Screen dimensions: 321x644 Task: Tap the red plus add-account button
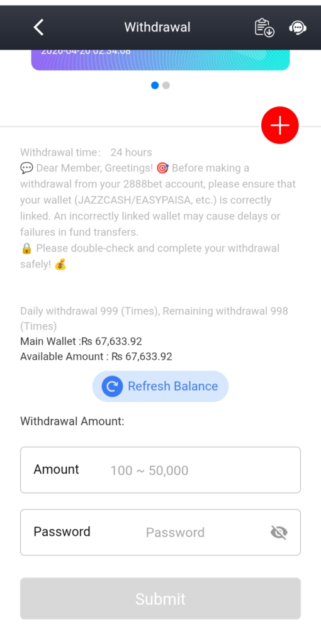280,125
